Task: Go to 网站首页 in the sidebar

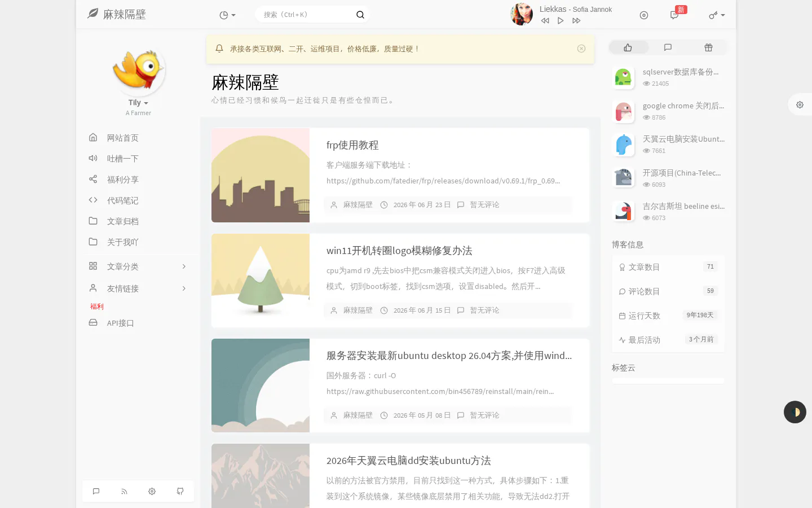Action: pyautogui.click(x=138, y=138)
